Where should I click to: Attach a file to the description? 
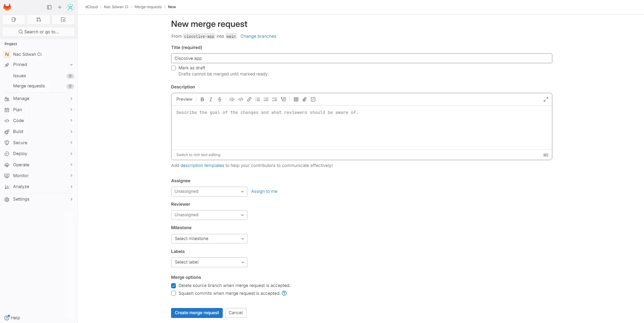[x=304, y=99]
